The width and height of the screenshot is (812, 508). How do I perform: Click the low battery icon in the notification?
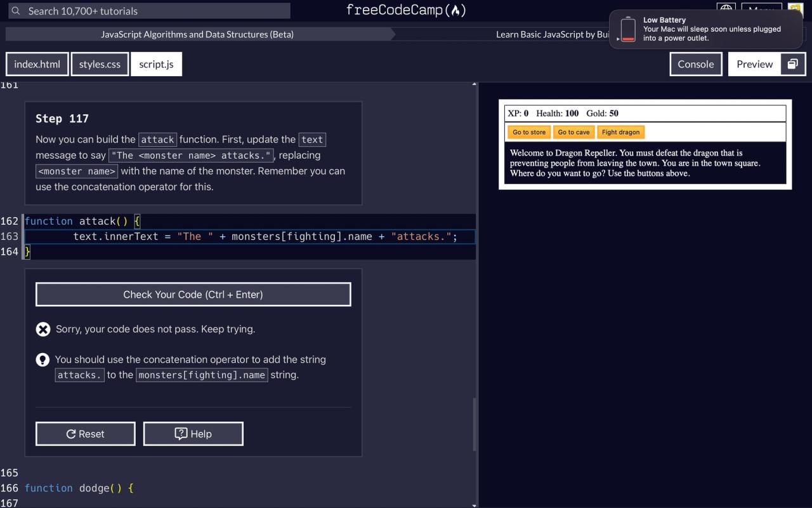tap(627, 29)
